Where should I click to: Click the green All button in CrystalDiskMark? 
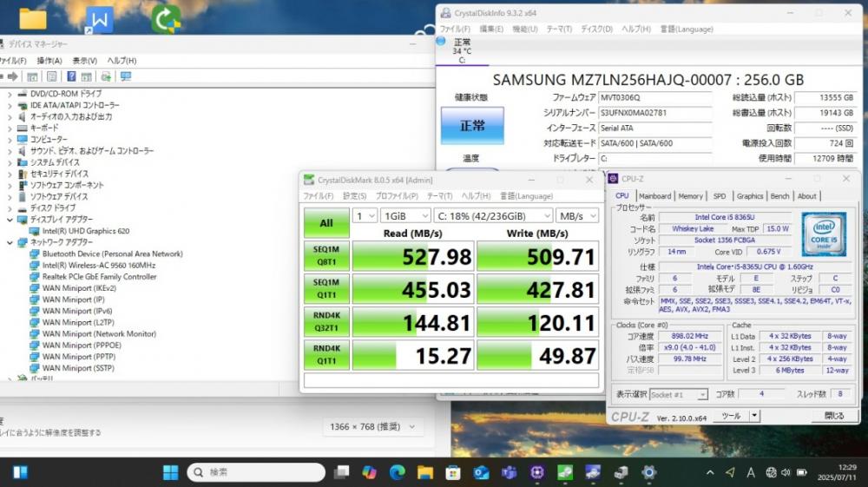[326, 223]
